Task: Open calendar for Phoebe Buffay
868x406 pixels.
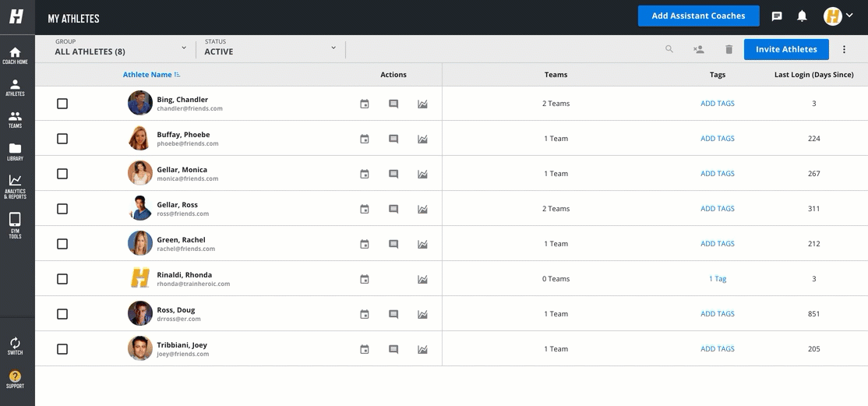Action: 364,139
